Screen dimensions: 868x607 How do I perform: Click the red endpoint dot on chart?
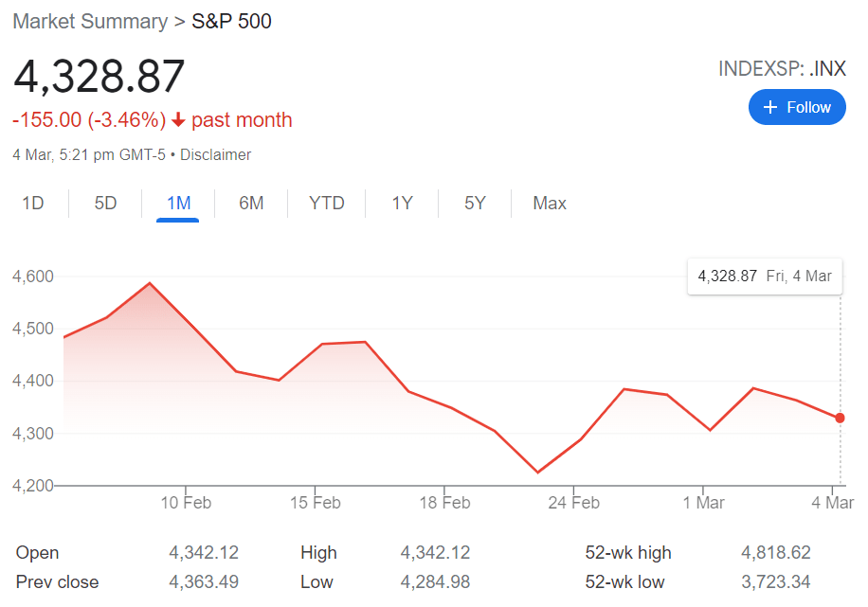click(x=840, y=418)
